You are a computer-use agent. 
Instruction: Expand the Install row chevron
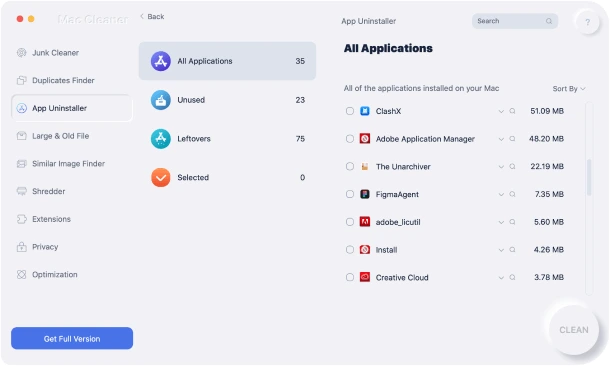point(501,250)
